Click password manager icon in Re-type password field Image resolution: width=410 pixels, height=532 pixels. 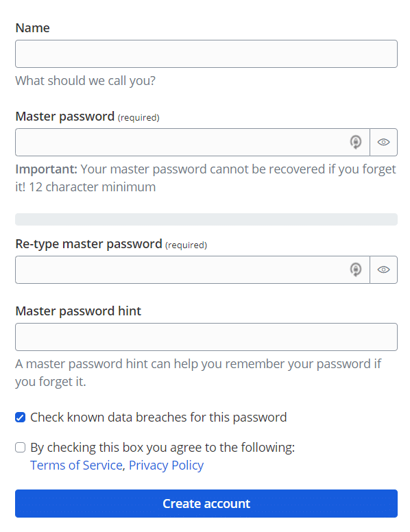pyautogui.click(x=355, y=269)
